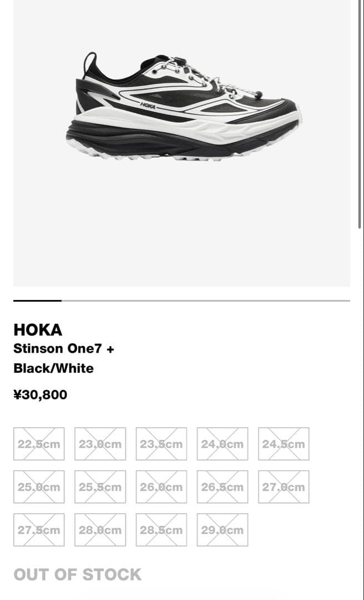
Task: Select size 23.5cm
Action: point(160,444)
